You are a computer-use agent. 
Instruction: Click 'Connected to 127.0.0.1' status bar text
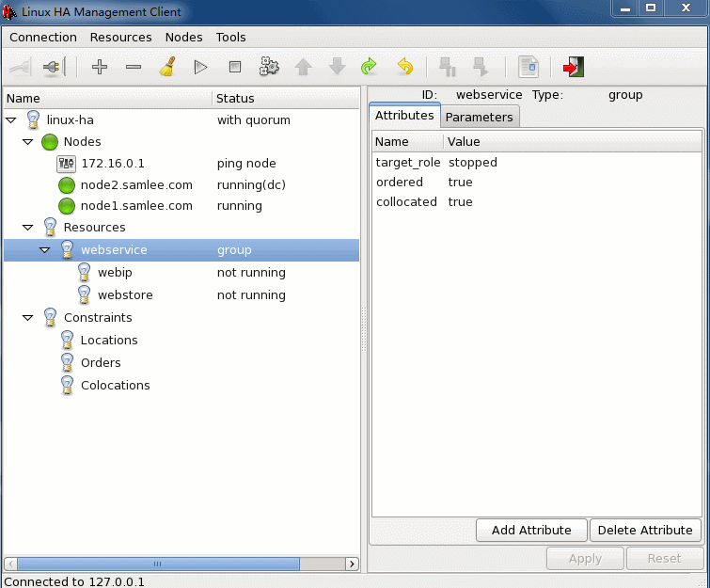[x=74, y=581]
